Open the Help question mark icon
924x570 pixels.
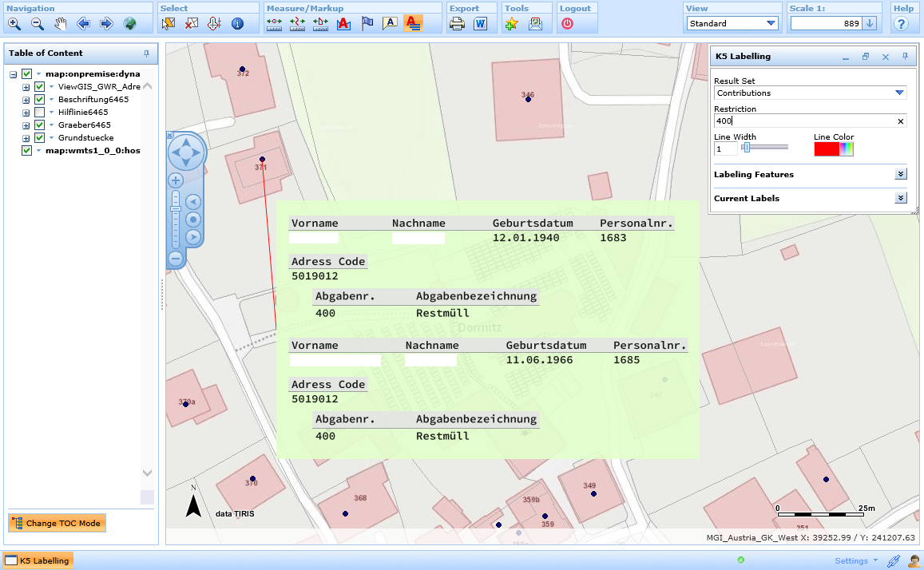coord(901,24)
